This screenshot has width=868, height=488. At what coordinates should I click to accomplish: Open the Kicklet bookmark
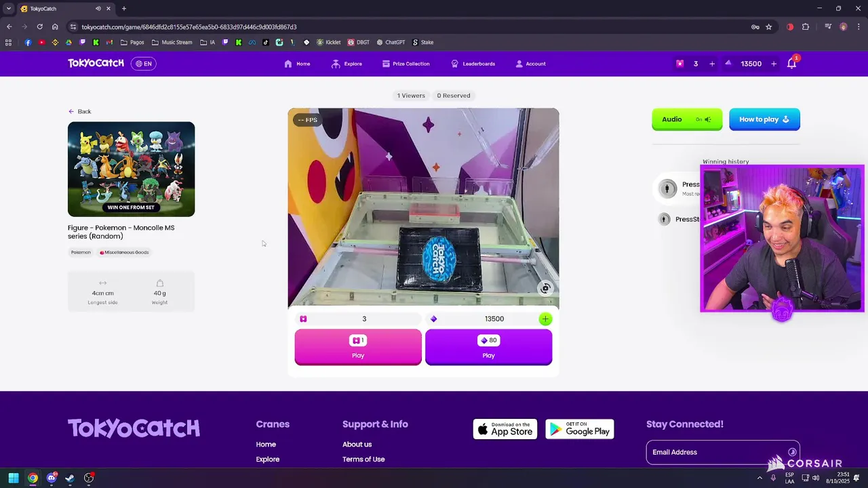pos(328,42)
